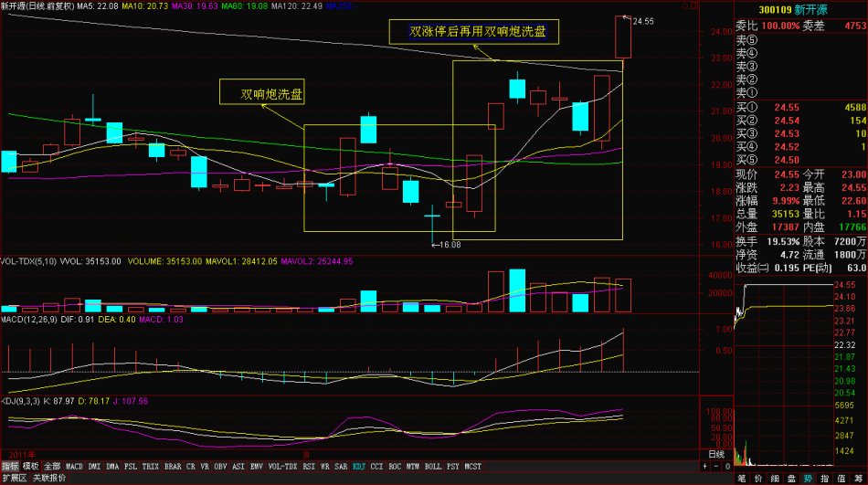This screenshot has height=485, width=868.
Task: Switch indicator to TRIX
Action: click(151, 467)
